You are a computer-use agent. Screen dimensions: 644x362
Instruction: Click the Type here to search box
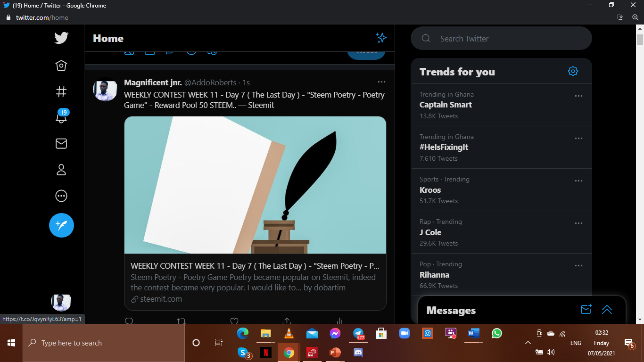[104, 343]
